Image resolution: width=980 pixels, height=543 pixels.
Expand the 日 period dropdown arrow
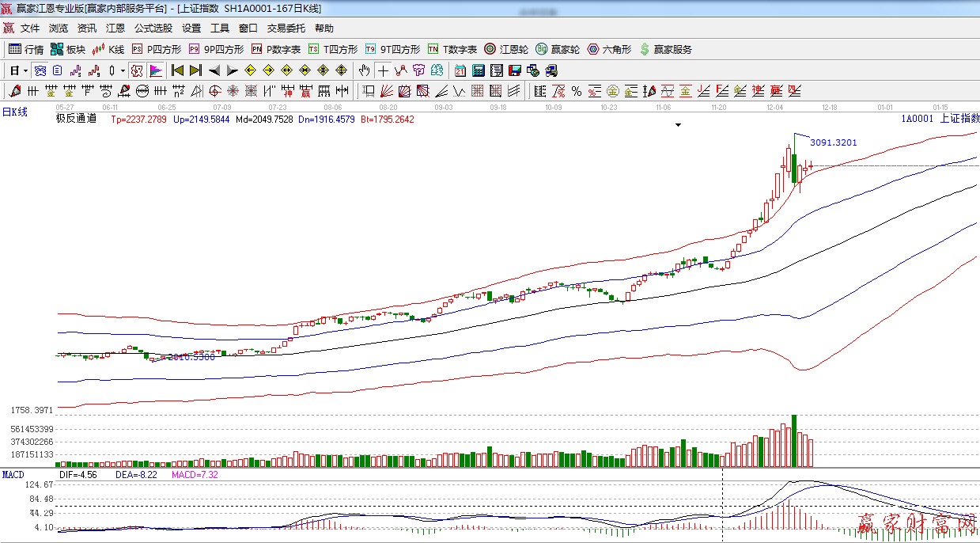(25, 70)
